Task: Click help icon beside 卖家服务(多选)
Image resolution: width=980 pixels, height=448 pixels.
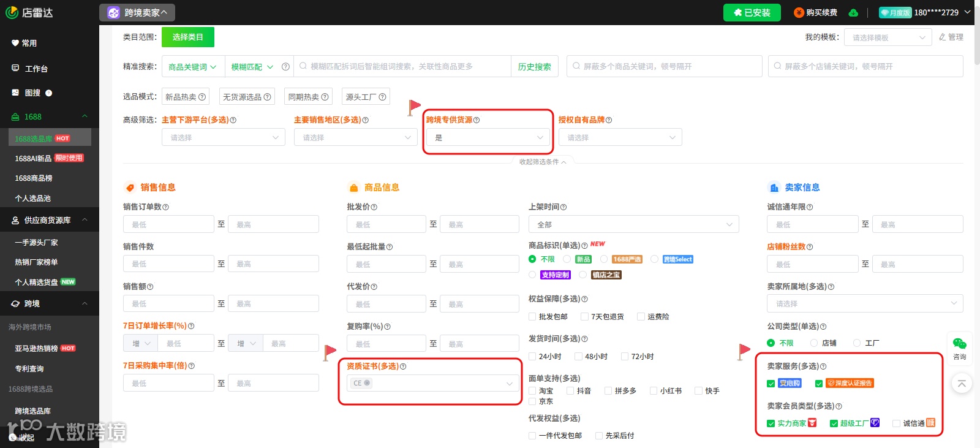Action: [823, 366]
